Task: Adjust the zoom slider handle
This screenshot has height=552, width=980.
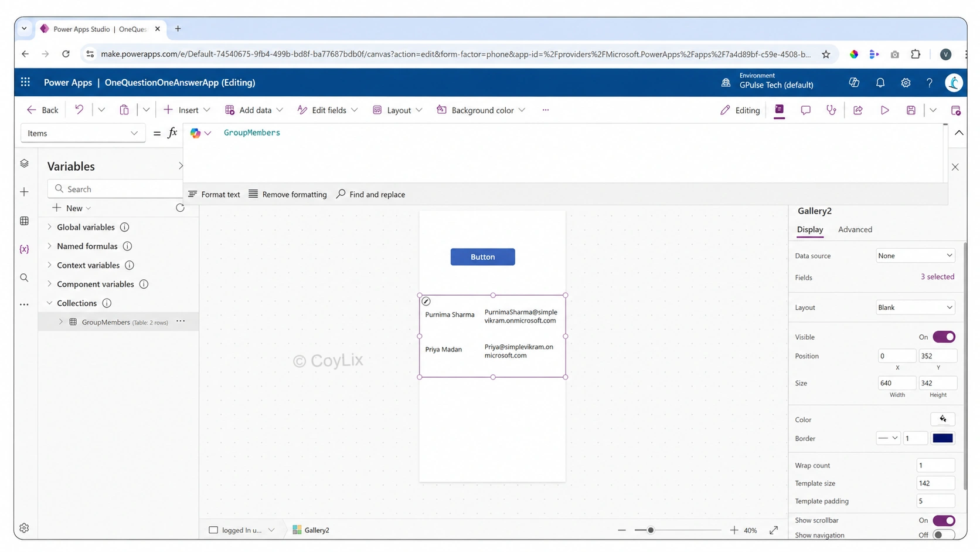Action: tap(650, 530)
